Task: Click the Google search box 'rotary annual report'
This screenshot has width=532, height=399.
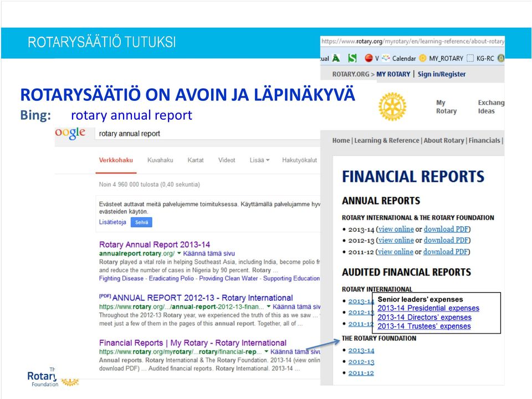Action: point(207,134)
